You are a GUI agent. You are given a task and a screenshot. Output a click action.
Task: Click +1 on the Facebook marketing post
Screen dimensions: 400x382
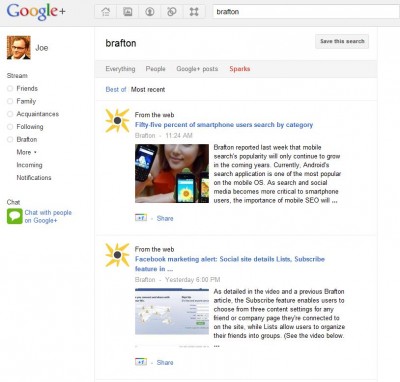141,362
